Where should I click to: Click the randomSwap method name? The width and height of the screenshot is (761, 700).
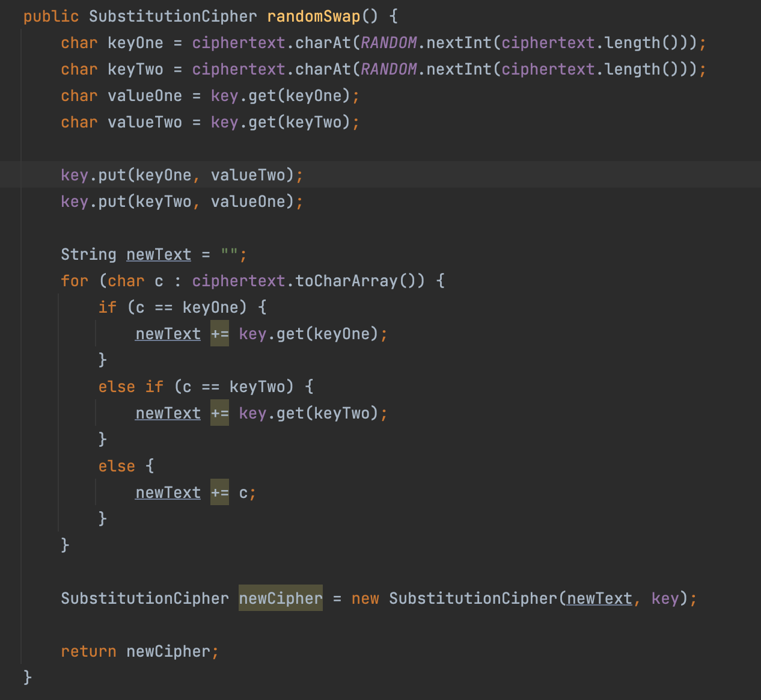tap(313, 16)
